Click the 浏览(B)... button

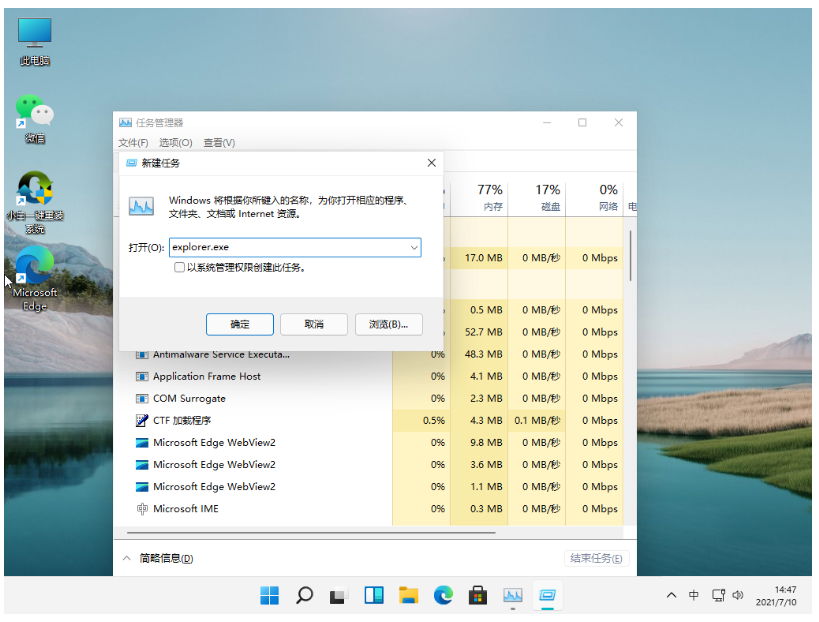(388, 324)
